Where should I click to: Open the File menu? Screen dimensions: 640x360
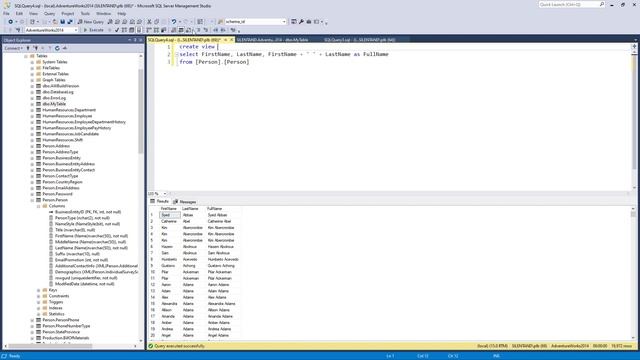(6, 13)
